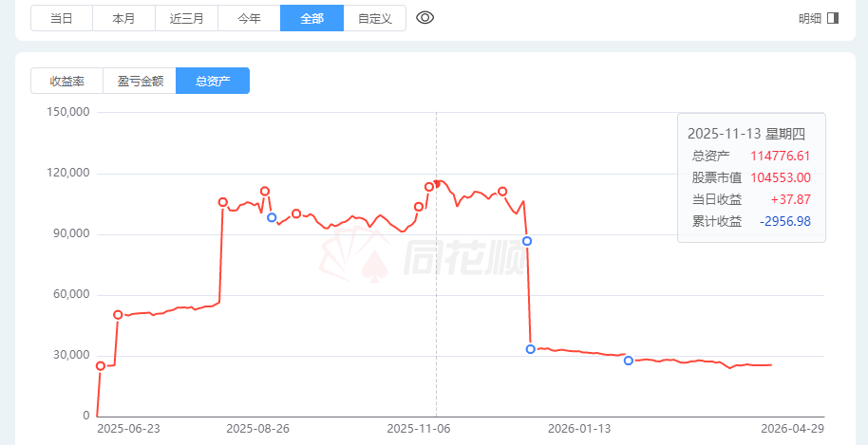Switch chart to 收益率 view
This screenshot has height=445, width=868.
pos(66,82)
